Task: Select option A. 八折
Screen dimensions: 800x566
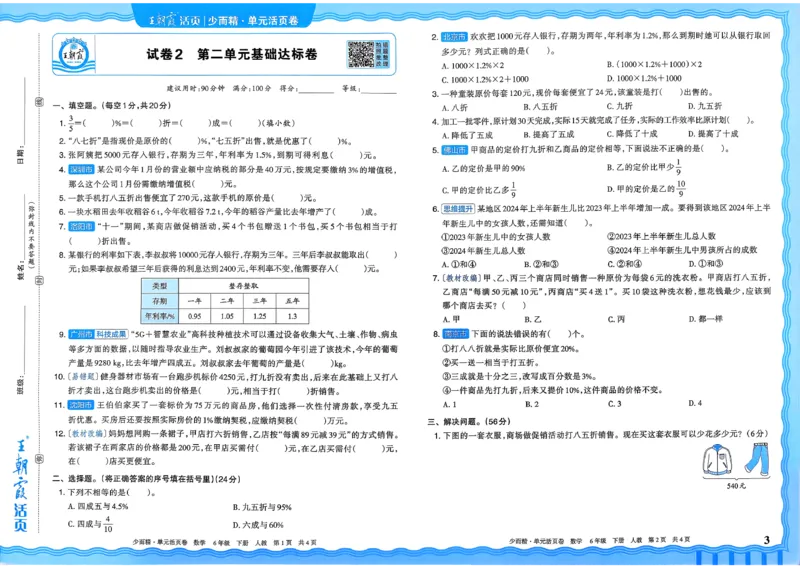Action: pos(455,107)
